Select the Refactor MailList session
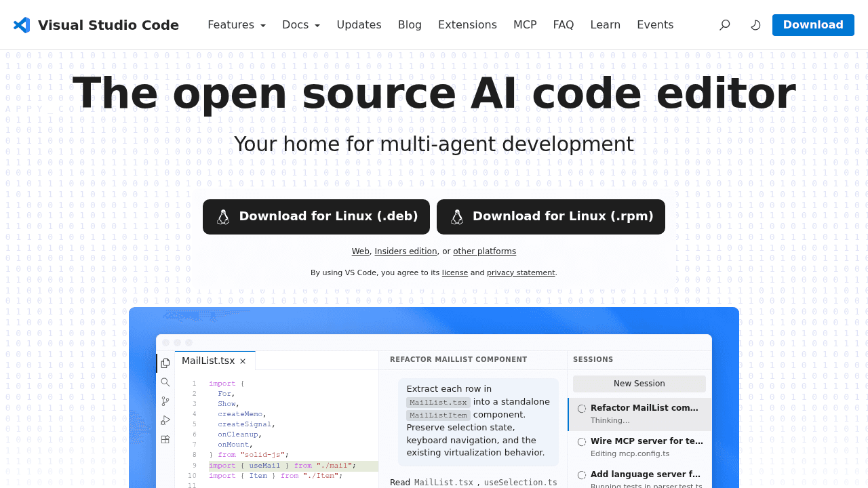 (639, 414)
